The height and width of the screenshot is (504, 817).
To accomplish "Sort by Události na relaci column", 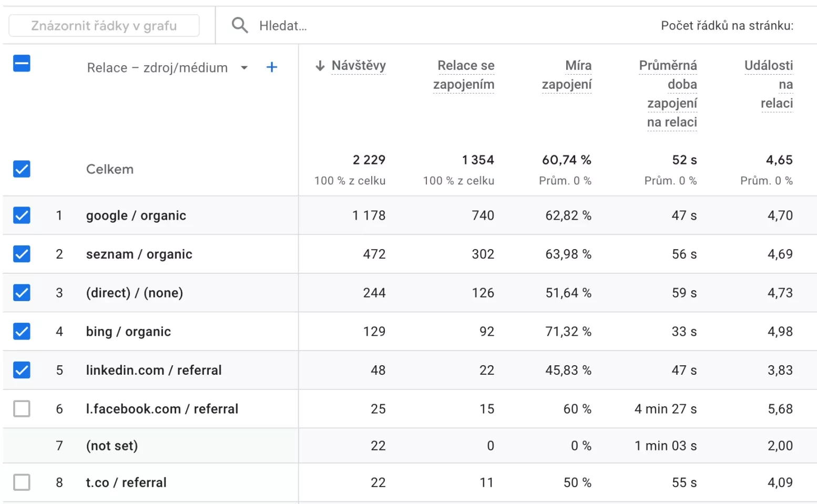I will (x=769, y=85).
